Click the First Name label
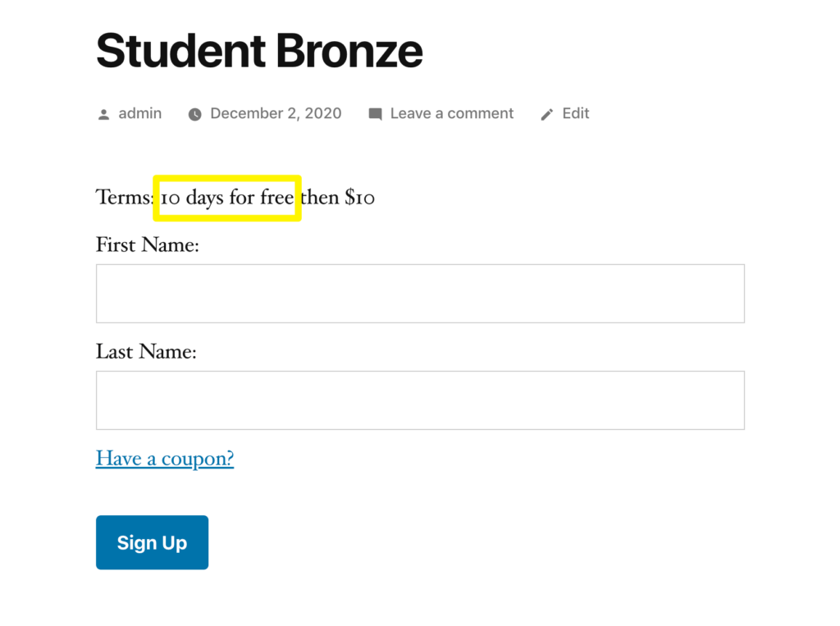The width and height of the screenshot is (840, 626). [x=148, y=245]
